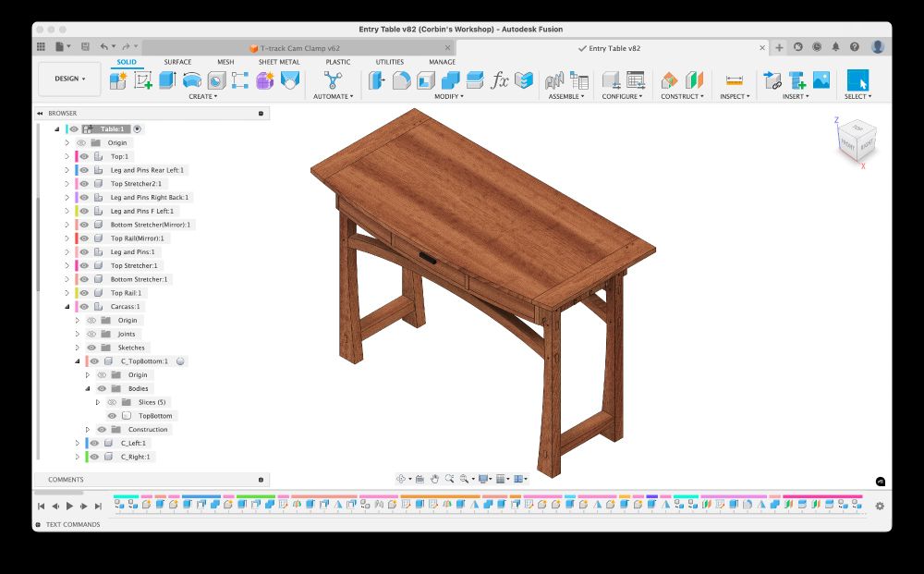Open the MODIFY menu dropdown

coord(449,97)
